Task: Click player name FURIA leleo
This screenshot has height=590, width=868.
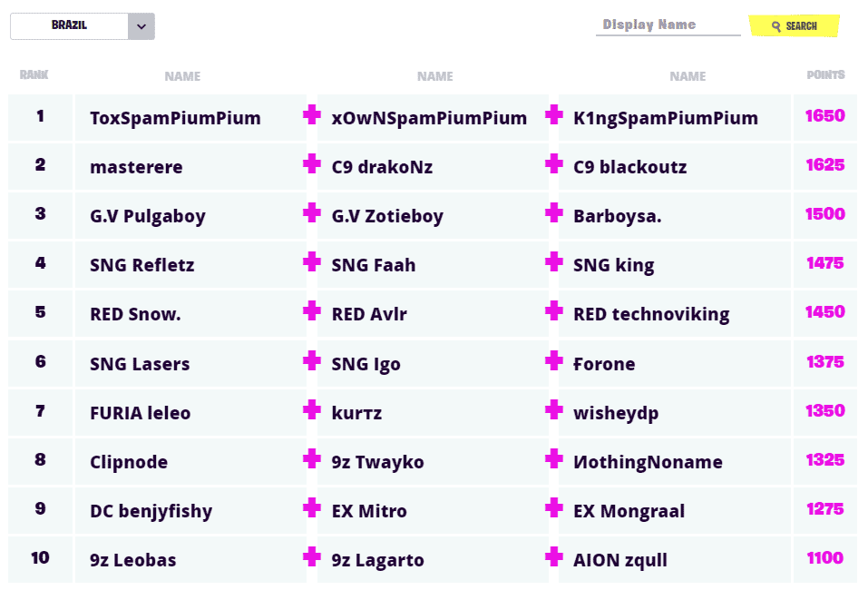Action: click(140, 413)
